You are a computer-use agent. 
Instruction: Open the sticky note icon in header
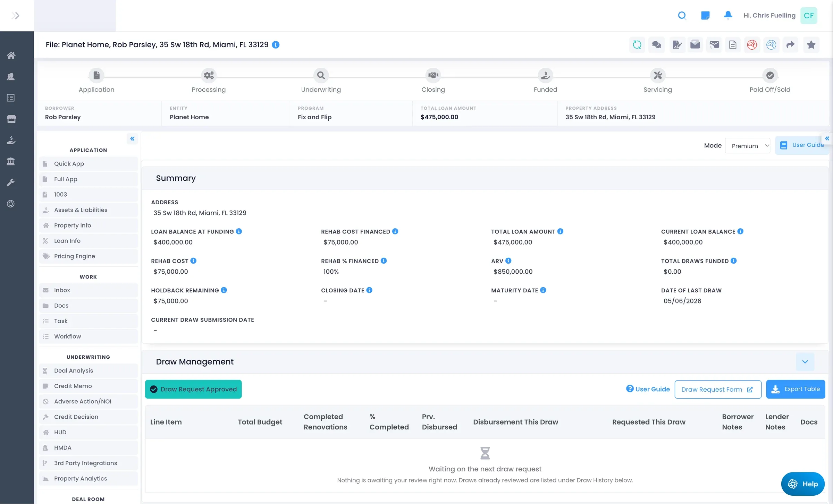pos(705,15)
